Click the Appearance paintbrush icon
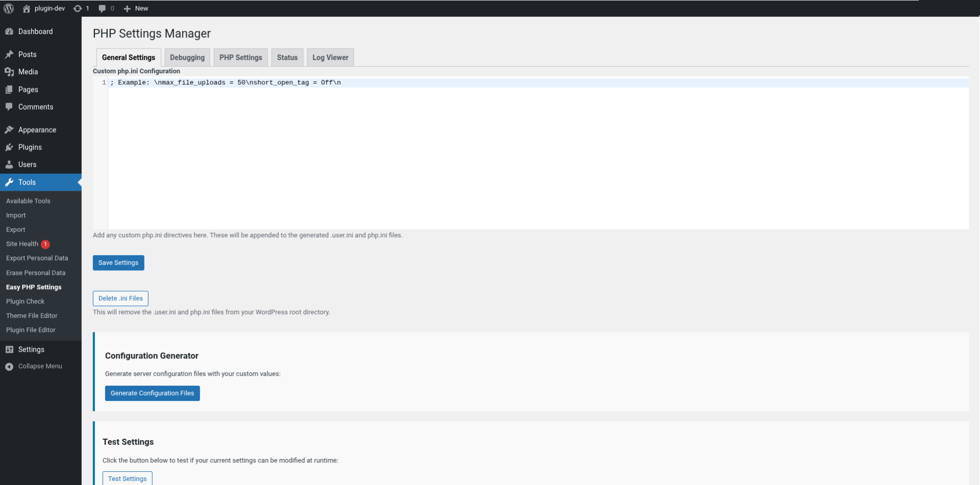Screen dimensions: 980x485 (x=9, y=130)
